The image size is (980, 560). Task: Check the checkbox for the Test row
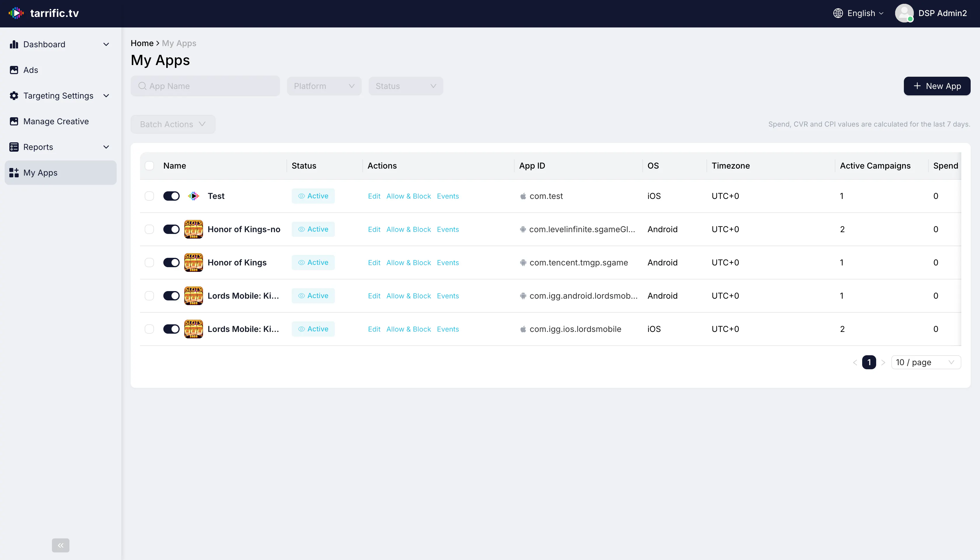[x=149, y=196]
